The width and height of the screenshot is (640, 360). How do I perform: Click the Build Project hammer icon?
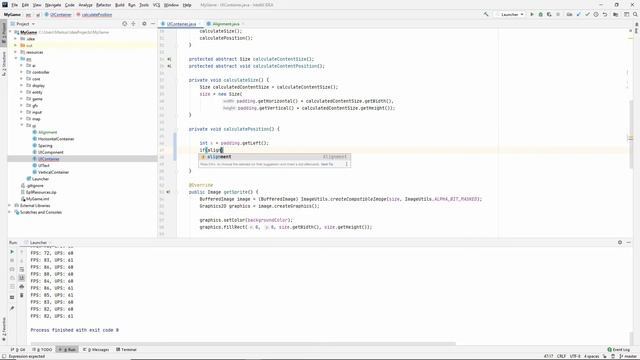pos(486,14)
